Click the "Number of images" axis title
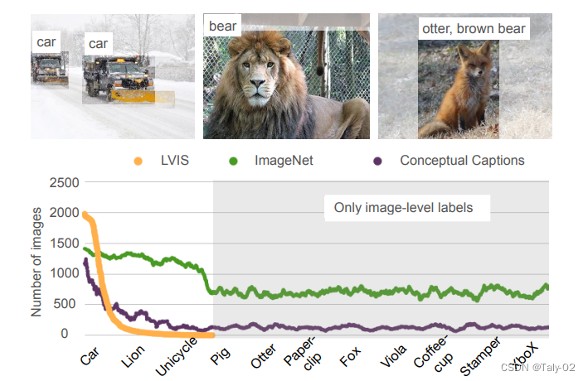The height and width of the screenshot is (381, 588). 36,262
